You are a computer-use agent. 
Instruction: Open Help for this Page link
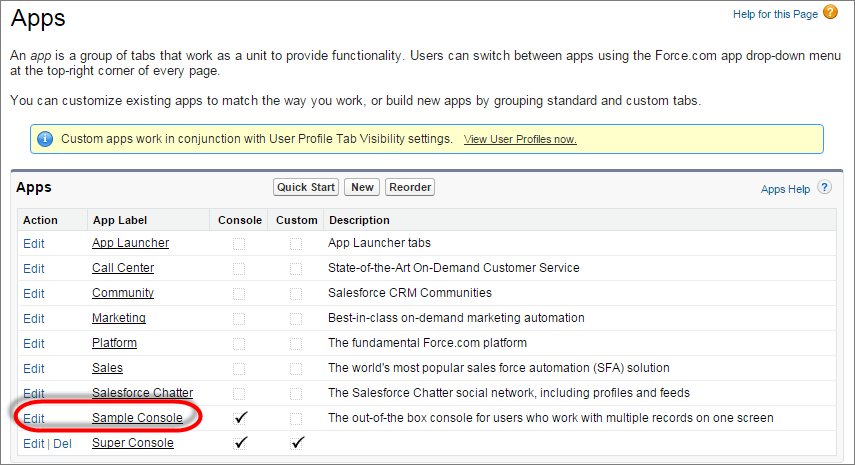click(775, 14)
